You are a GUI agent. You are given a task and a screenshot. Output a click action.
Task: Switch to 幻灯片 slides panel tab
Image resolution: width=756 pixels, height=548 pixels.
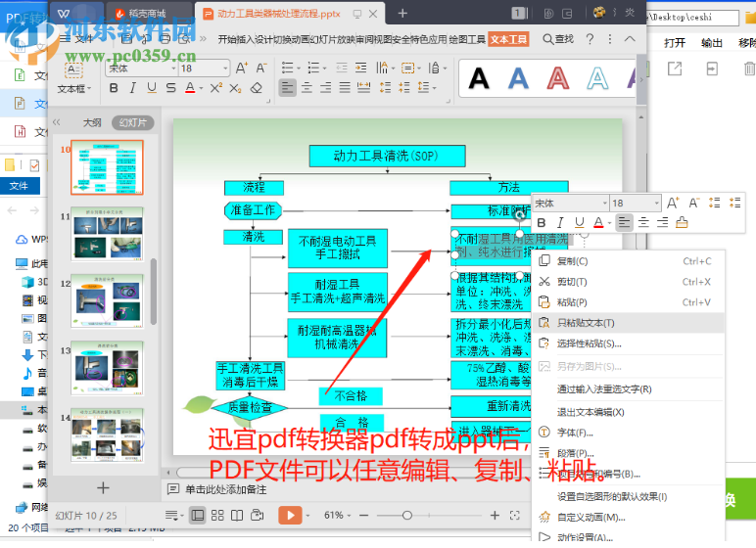click(x=132, y=123)
